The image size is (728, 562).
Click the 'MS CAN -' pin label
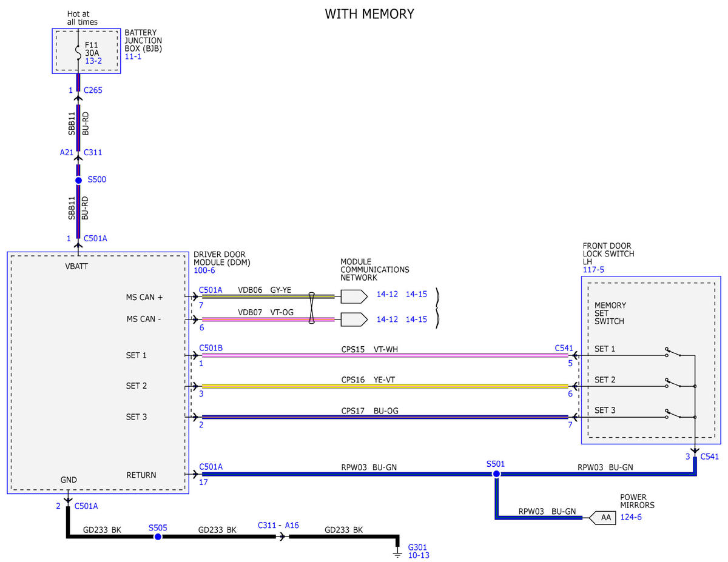coord(144,319)
